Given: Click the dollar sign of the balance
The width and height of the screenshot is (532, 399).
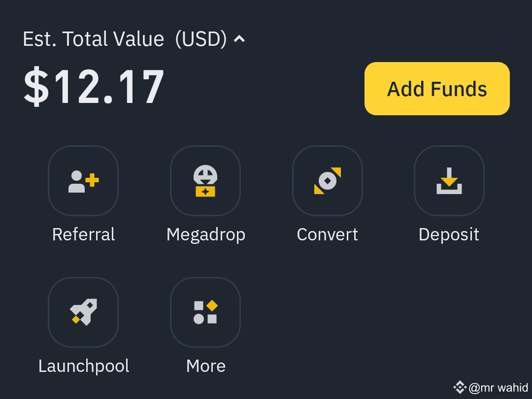Looking at the screenshot, I should [36, 87].
